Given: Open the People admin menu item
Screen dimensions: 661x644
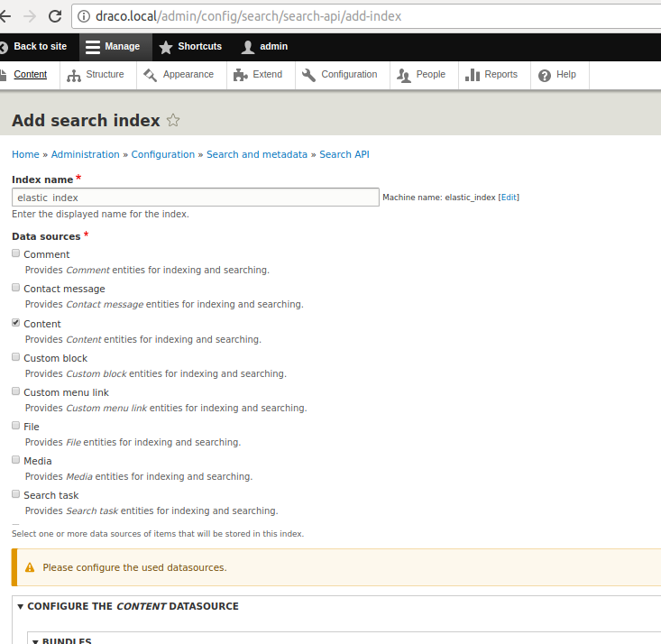Looking at the screenshot, I should click(x=424, y=75).
